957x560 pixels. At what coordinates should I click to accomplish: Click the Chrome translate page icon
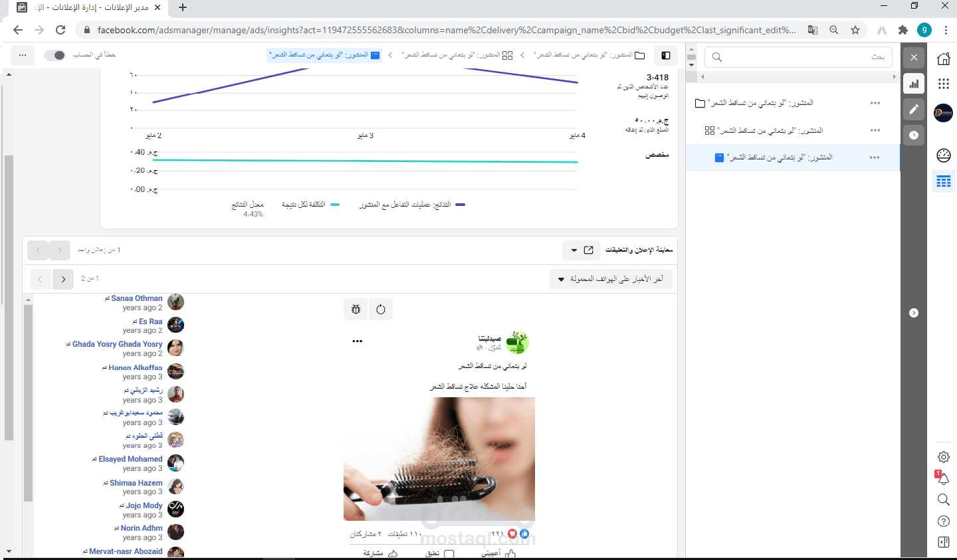813,30
